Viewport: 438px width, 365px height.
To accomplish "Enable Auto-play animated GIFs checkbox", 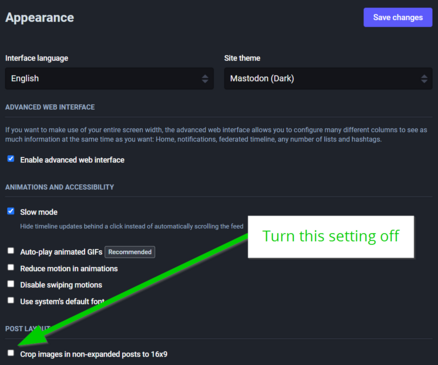I will point(11,251).
